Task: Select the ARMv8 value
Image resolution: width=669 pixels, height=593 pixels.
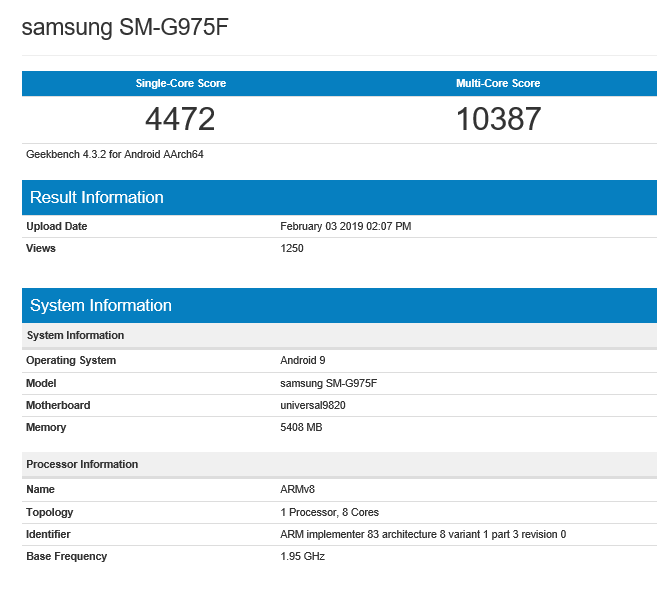Action: (x=297, y=489)
